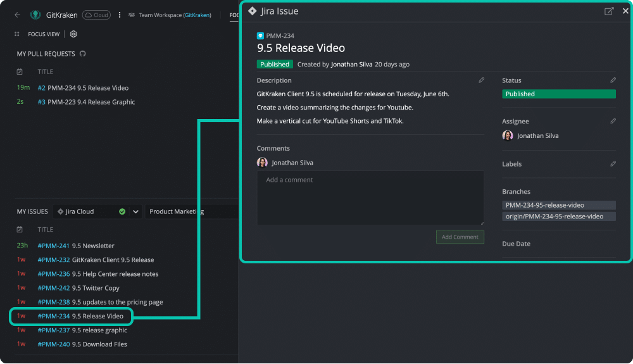Viewport: 633px width, 364px height.
Task: Select the PMM-234-95-release-video branch
Action: click(x=559, y=205)
